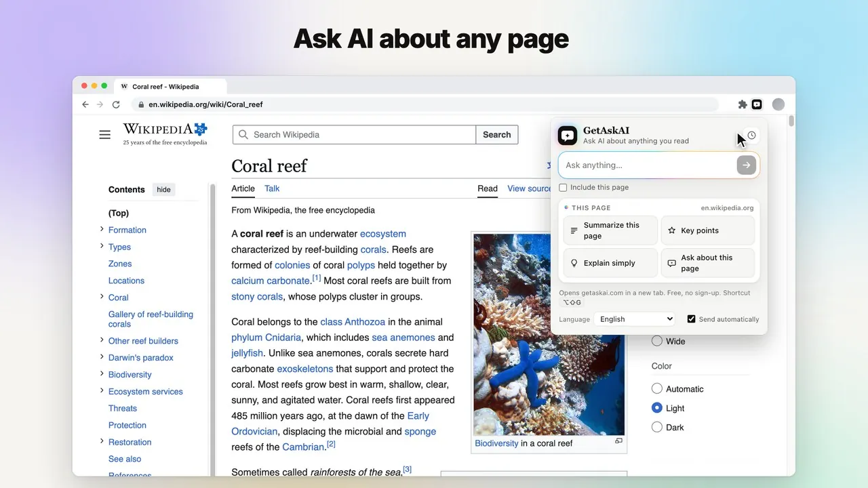The width and height of the screenshot is (868, 488).
Task: Switch to the Article tab
Action: [243, 188]
